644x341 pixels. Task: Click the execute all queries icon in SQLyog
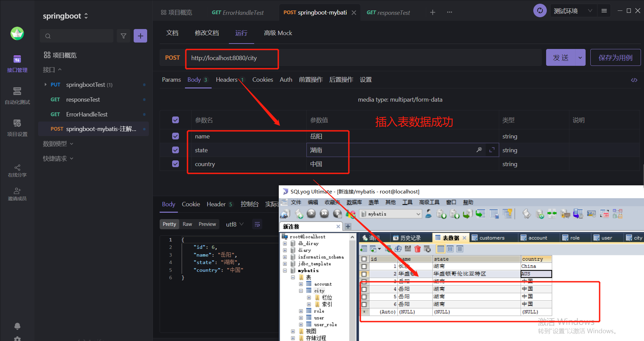point(324,213)
